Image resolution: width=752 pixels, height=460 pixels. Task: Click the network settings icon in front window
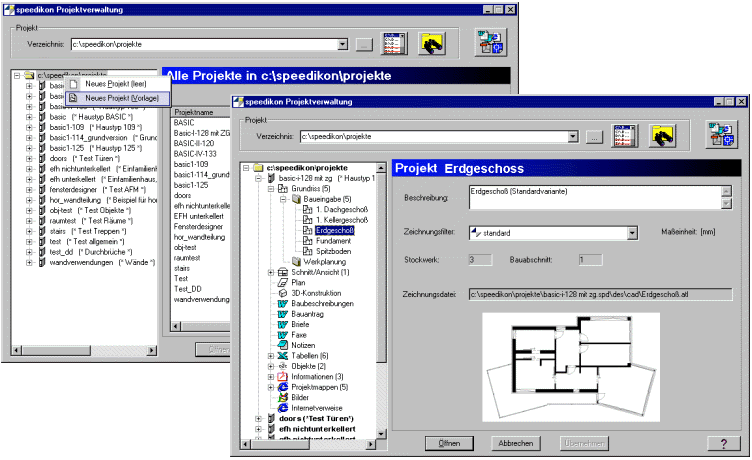[x=721, y=135]
